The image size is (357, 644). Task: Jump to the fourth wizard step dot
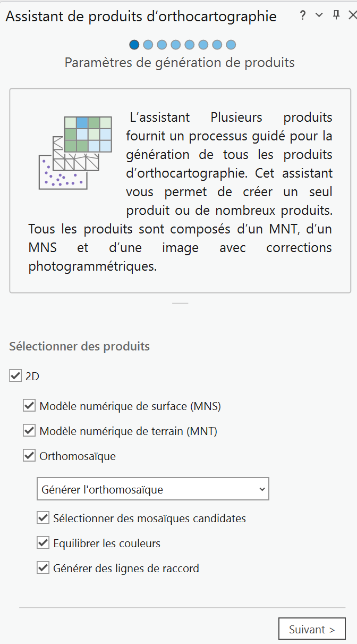(x=176, y=45)
